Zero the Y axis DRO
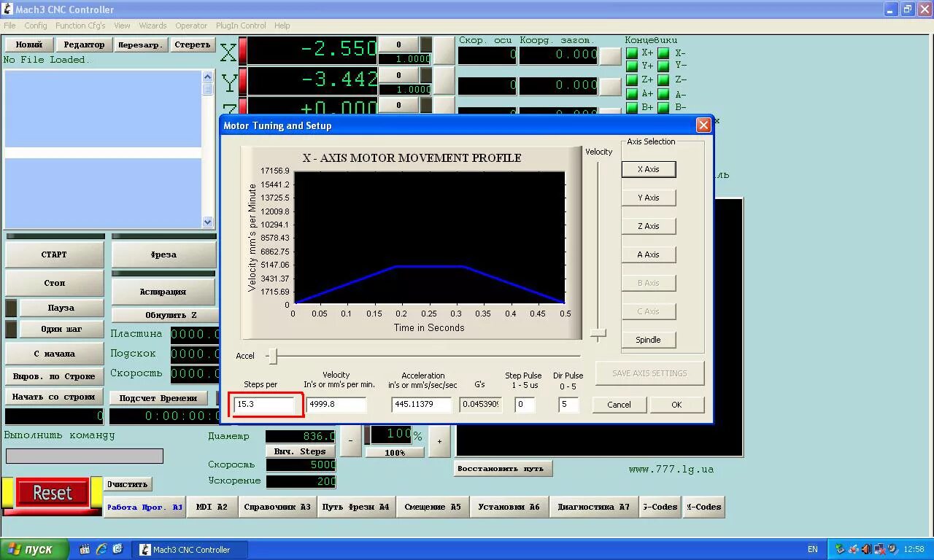 point(398,75)
